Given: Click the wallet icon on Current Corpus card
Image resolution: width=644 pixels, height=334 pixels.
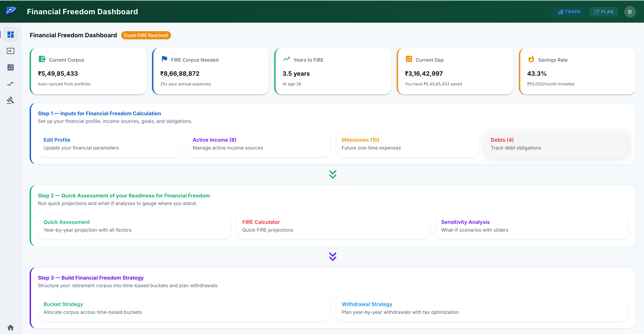Looking at the screenshot, I should point(42,59).
